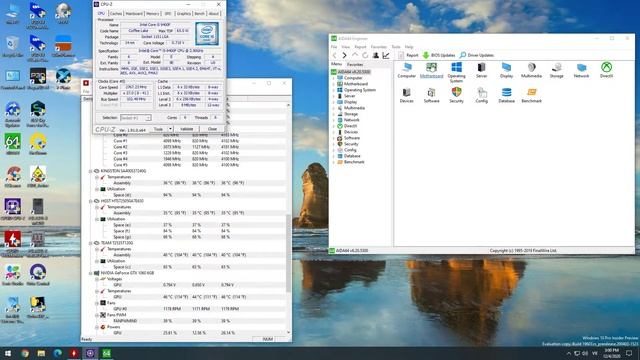Open the Security shield icon in AIDA64 main panel

pos(456,95)
